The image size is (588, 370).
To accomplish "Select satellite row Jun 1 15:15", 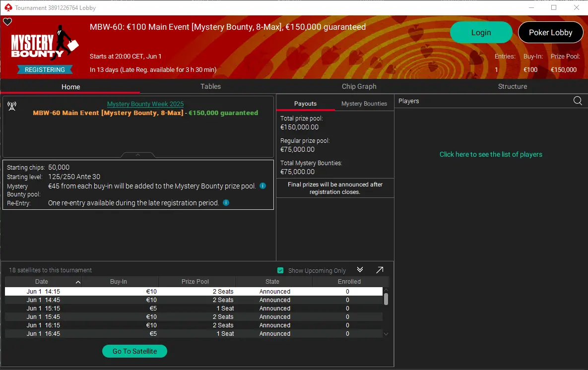I will [194, 308].
